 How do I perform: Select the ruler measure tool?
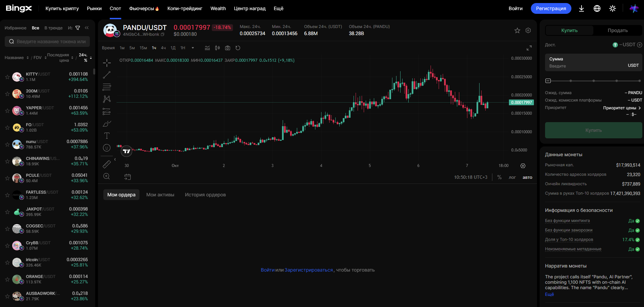(107, 164)
